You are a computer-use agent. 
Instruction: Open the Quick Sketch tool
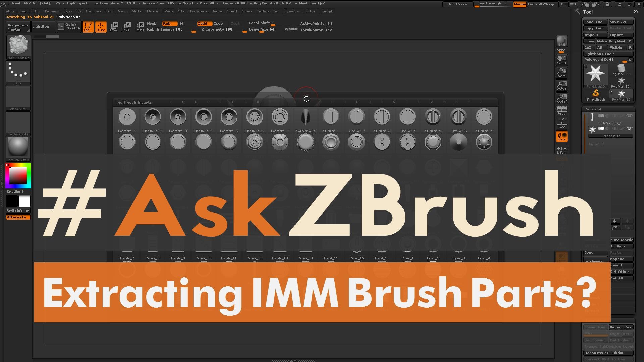[x=69, y=26]
